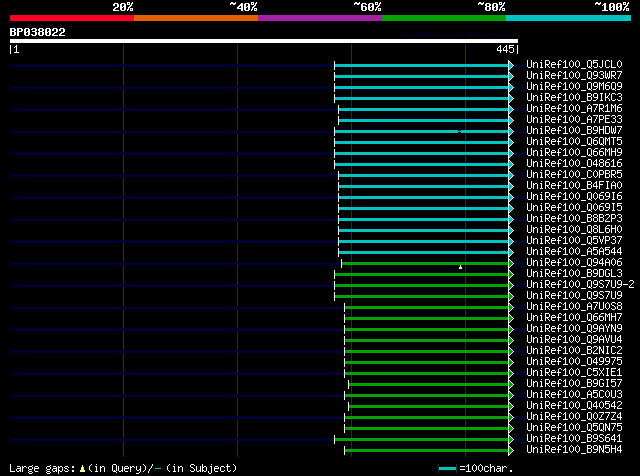Click green alignment bar for UniRef100_B9N5H4
Image resolution: width=640 pixels, height=476 pixels.
(427, 451)
